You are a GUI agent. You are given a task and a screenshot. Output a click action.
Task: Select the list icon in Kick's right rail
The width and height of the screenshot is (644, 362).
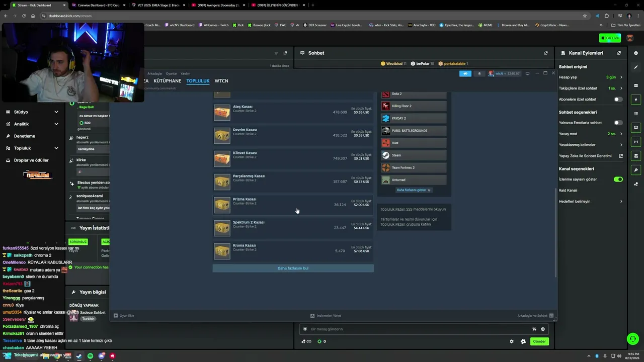coord(636,114)
